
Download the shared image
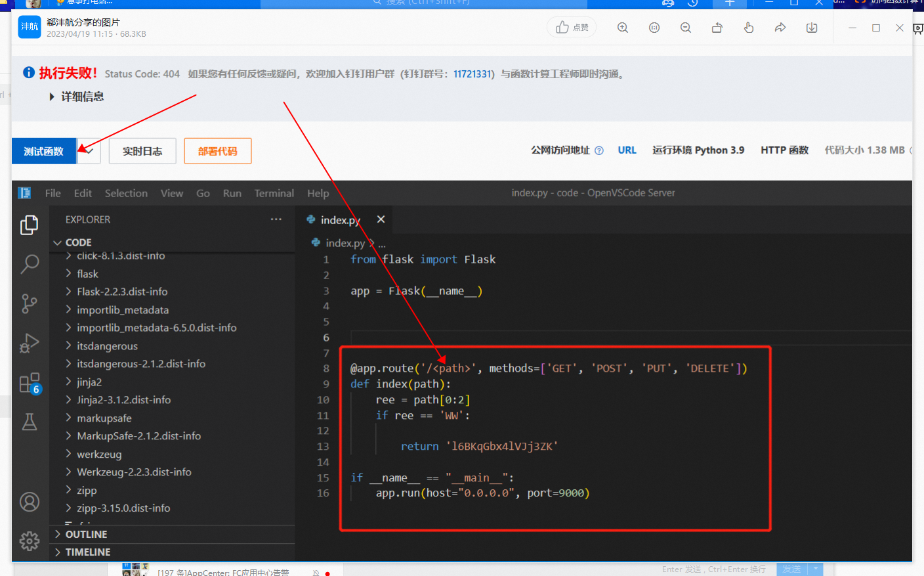point(812,28)
